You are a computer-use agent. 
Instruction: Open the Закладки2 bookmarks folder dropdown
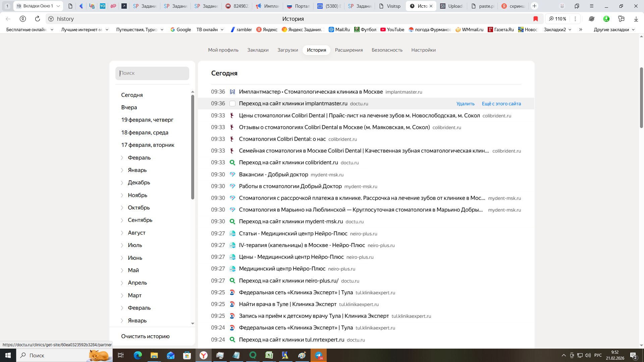tap(557, 29)
